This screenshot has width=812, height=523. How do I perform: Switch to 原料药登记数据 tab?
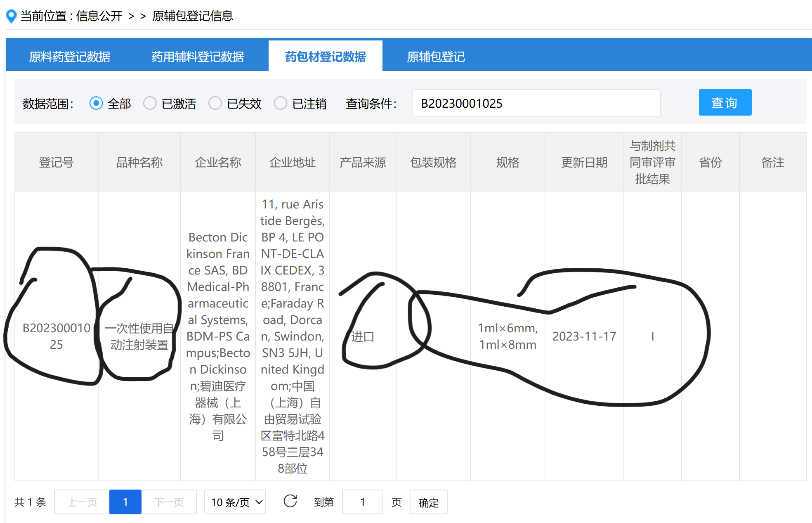coord(70,57)
